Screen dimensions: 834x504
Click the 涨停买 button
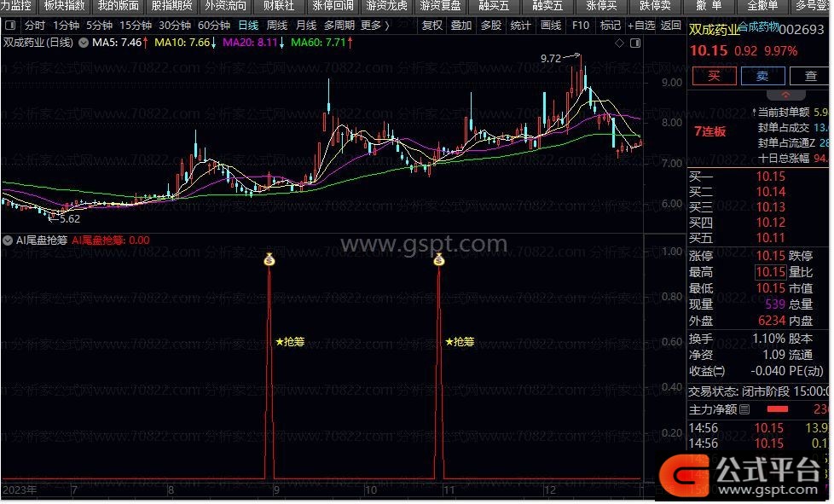pos(601,6)
